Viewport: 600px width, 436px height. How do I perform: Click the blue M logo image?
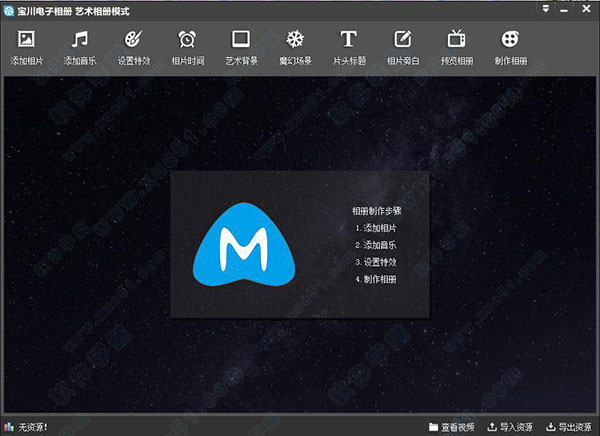244,245
